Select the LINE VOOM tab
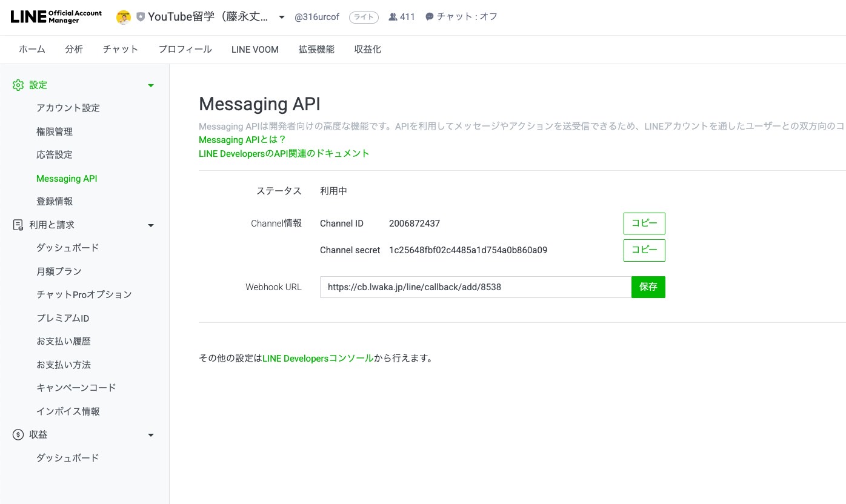 click(x=255, y=50)
